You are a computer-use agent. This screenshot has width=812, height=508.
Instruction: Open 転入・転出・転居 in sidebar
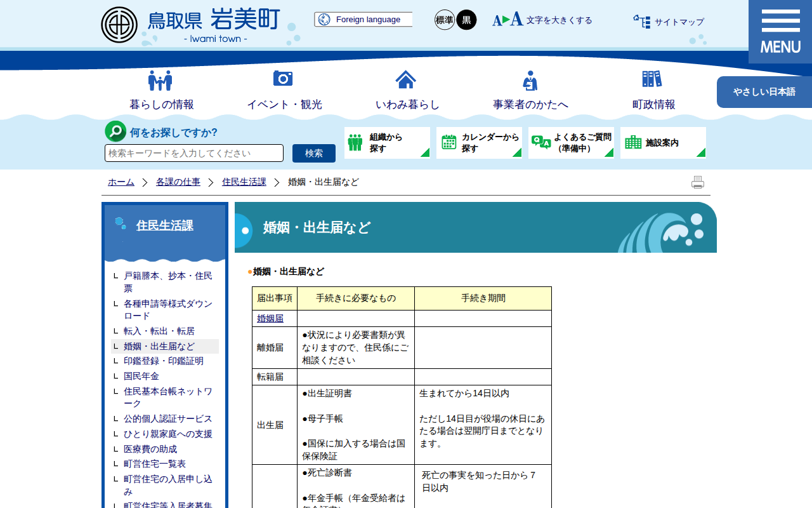pyautogui.click(x=159, y=331)
